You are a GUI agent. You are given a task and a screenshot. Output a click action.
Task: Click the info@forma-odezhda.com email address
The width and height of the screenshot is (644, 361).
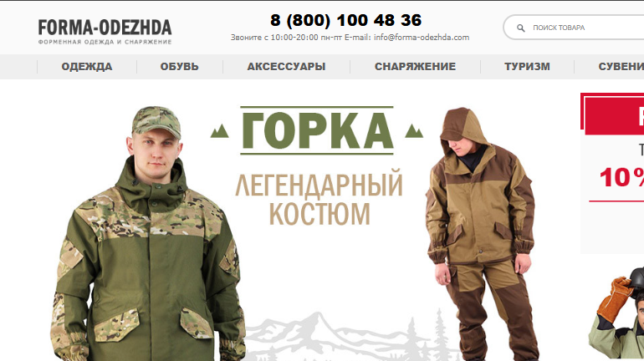tap(422, 38)
